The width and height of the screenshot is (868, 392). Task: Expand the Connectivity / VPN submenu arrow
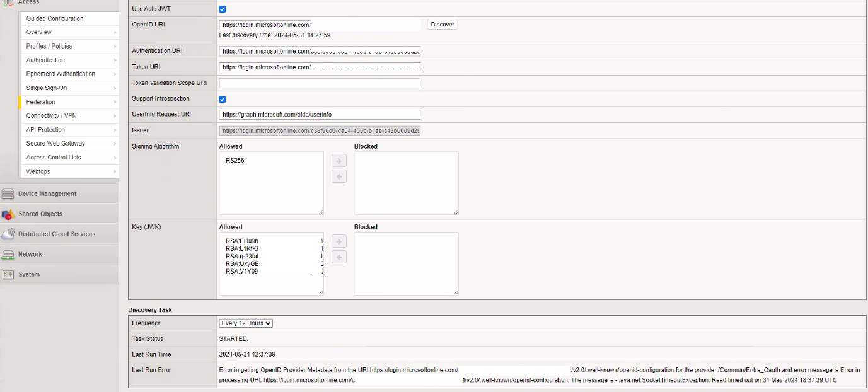(115, 116)
